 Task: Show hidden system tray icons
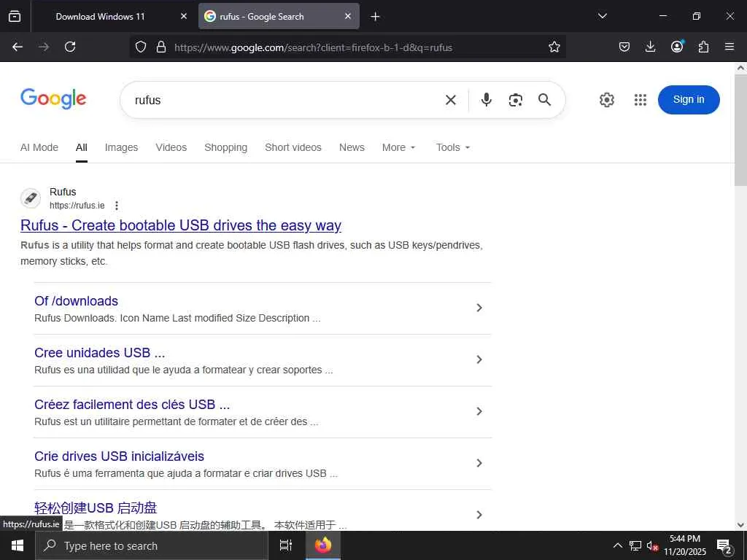pos(617,545)
